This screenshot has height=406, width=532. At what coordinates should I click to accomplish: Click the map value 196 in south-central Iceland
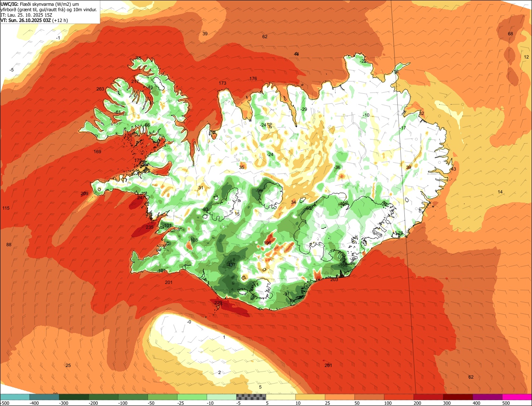coord(267,243)
